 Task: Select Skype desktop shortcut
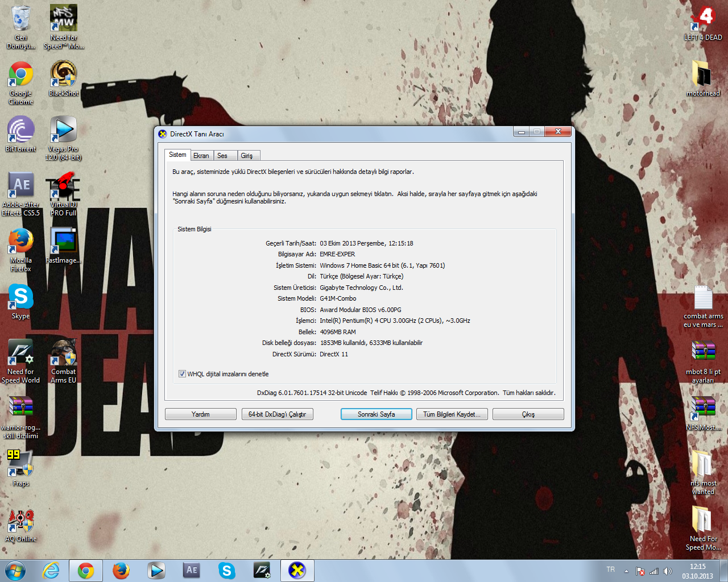tap(21, 301)
